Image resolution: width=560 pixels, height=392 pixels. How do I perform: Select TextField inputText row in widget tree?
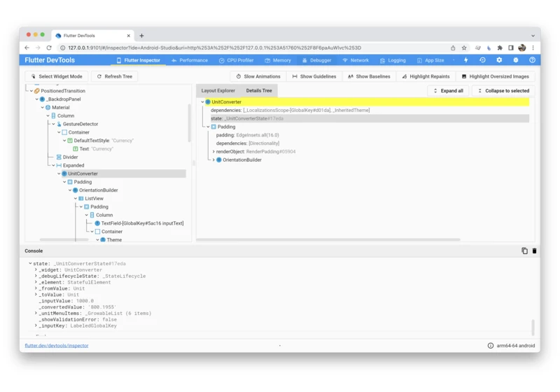pyautogui.click(x=139, y=223)
